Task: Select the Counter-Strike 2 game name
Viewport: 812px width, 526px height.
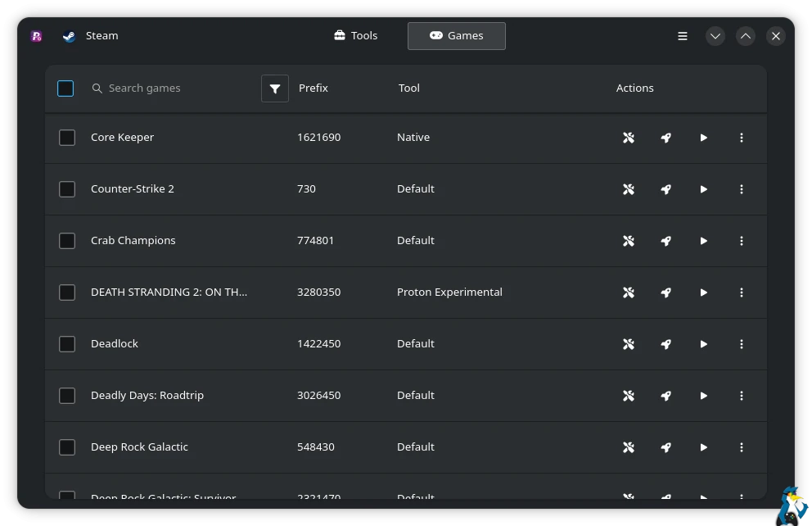Action: 133,188
